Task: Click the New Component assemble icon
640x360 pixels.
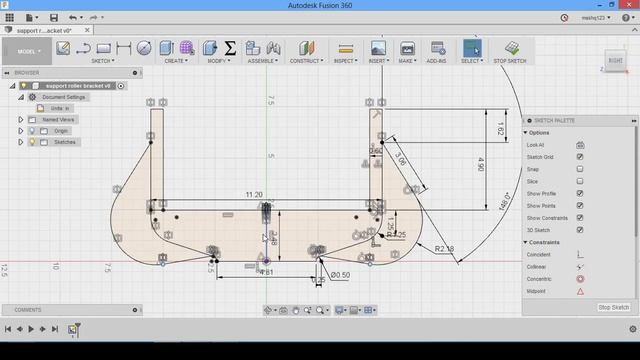Action: 253,48
